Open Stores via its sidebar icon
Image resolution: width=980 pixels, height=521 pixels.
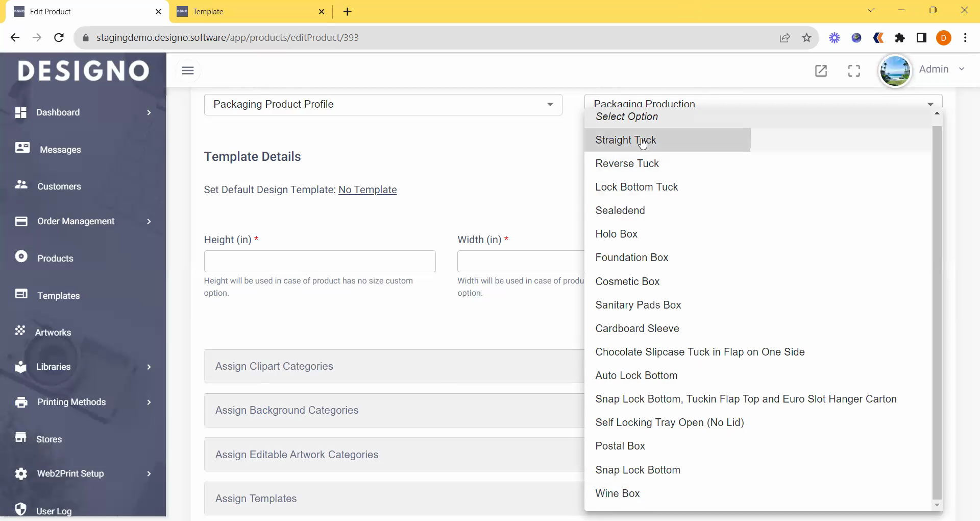pos(21,438)
